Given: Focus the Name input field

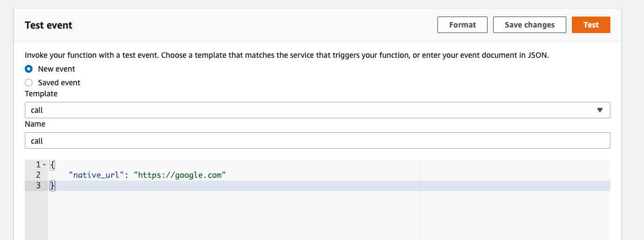Looking at the screenshot, I should pyautogui.click(x=317, y=140).
